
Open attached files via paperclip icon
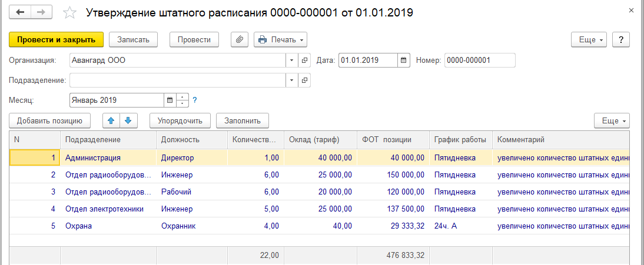(239, 39)
